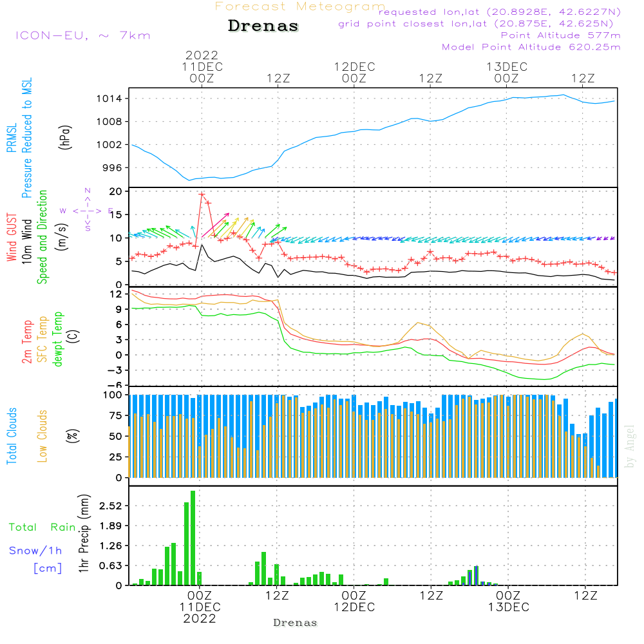Click the 'Forecast Meteogram' heading
The width and height of the screenshot is (644, 644).
(300, 6)
